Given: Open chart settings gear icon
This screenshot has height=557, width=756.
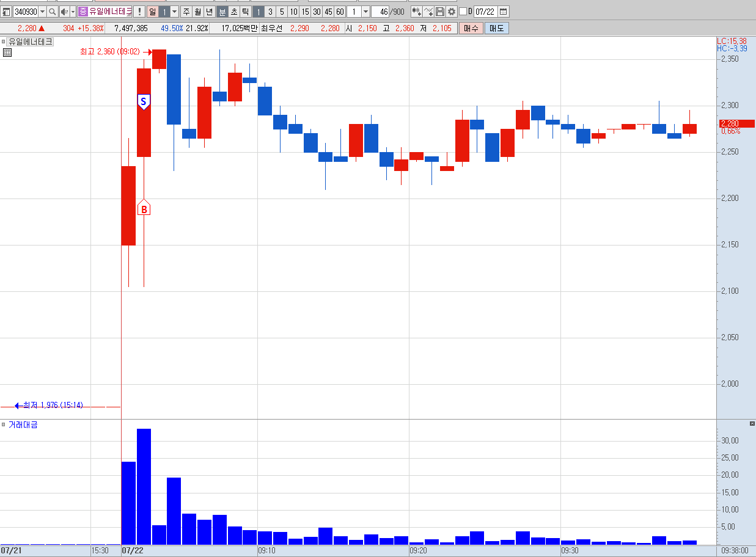Looking at the screenshot, I should point(452,12).
